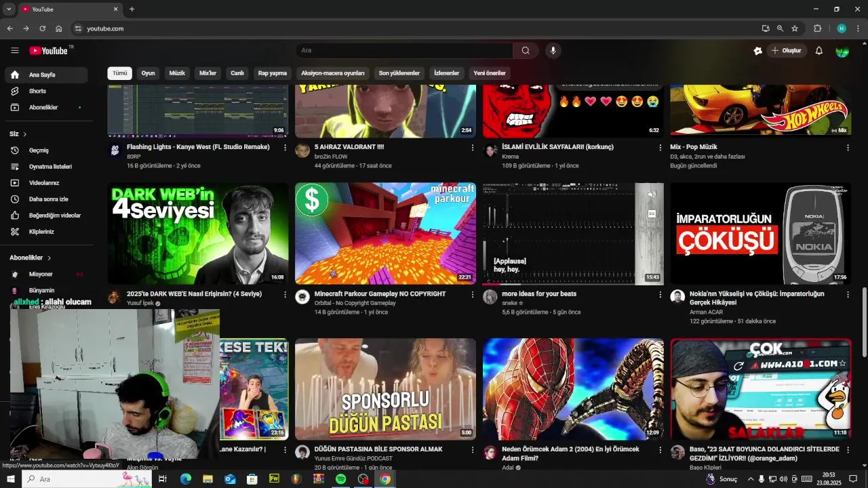Open a new browser tab

point(132,9)
